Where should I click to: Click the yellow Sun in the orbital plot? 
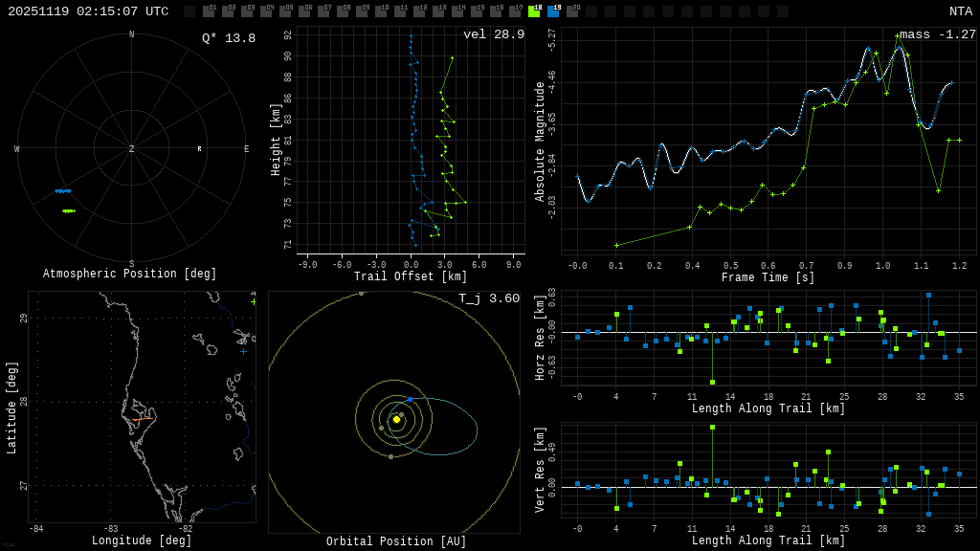(396, 419)
